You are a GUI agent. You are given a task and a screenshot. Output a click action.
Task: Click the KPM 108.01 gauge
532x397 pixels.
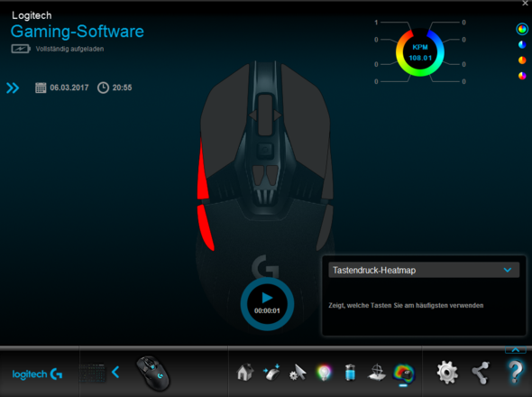click(420, 52)
